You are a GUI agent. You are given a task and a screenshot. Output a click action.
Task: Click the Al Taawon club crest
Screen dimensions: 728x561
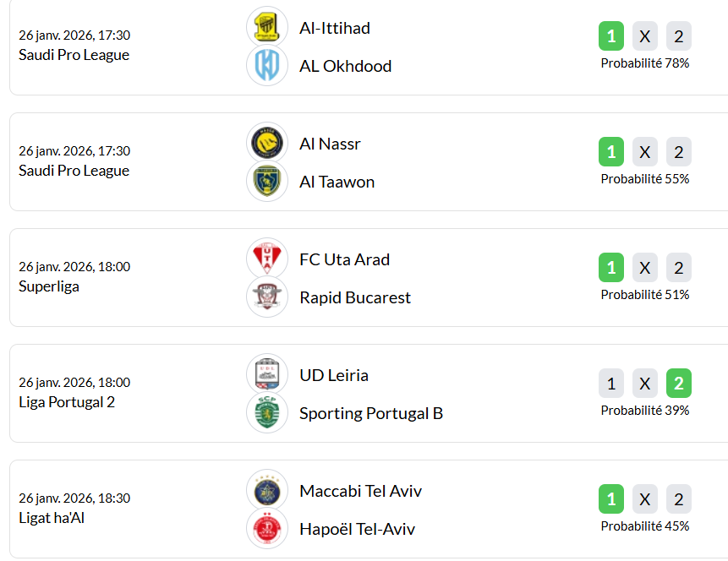(x=267, y=182)
